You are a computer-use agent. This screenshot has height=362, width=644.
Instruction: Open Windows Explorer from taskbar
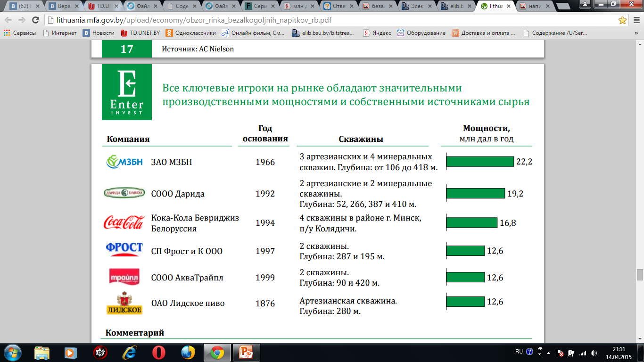[x=42, y=352]
